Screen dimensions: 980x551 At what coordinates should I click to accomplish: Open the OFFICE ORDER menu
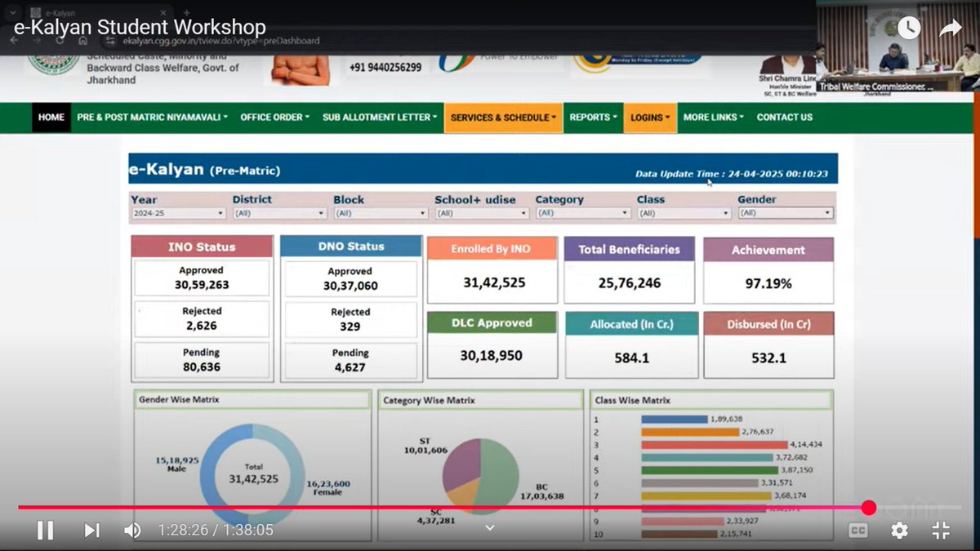274,118
